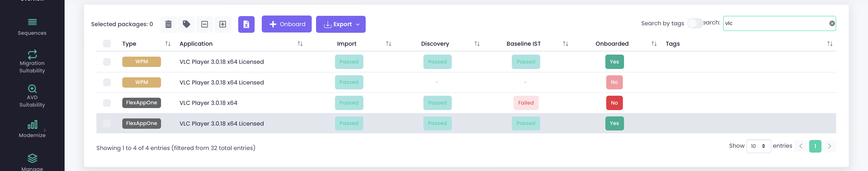Open Sequences in the sidebar
The height and width of the screenshot is (171, 868).
32,27
